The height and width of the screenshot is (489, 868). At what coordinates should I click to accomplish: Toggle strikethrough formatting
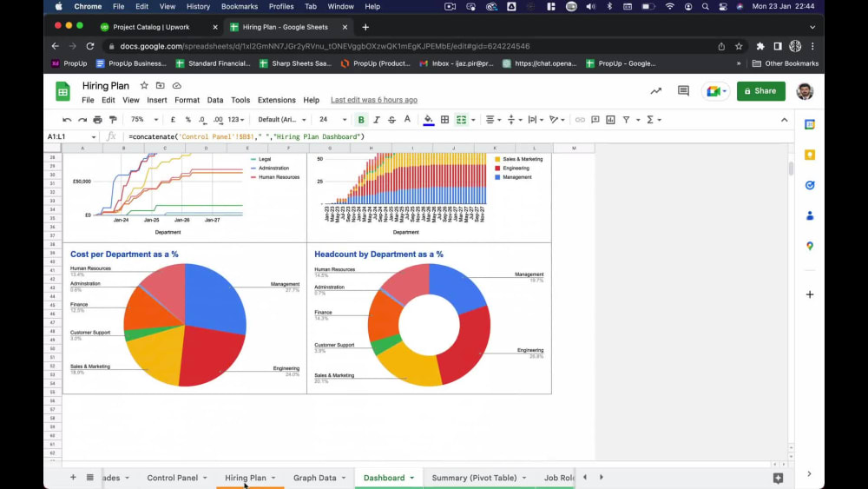[392, 120]
